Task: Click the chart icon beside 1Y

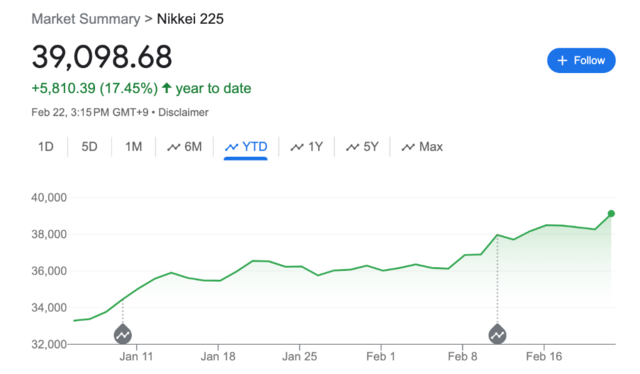Action: click(x=297, y=147)
